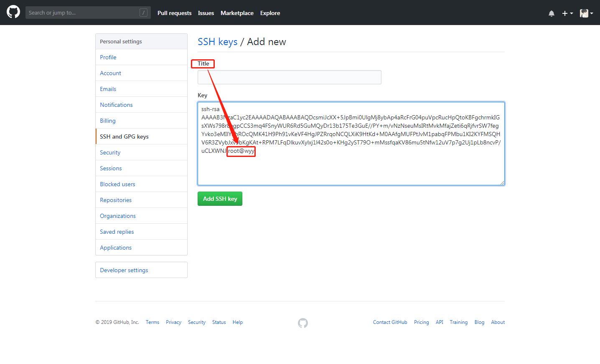Viewport: 600px width, 364px height.
Task: Click Contact GitHub in the footer
Action: [390, 322]
